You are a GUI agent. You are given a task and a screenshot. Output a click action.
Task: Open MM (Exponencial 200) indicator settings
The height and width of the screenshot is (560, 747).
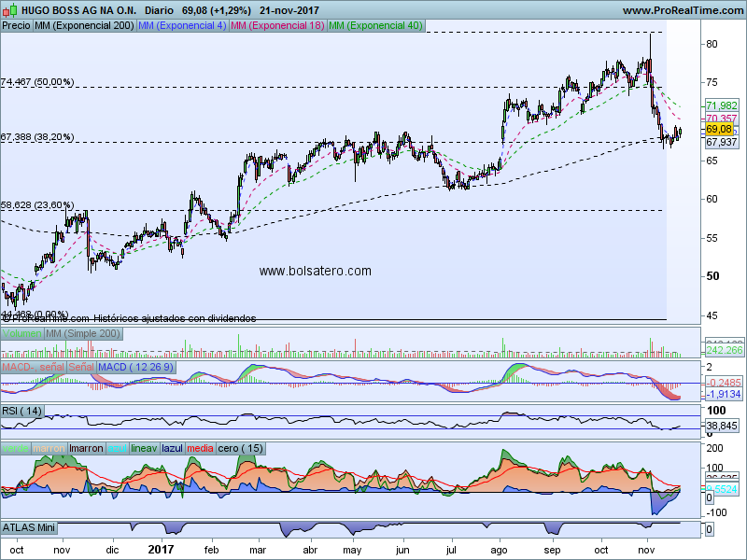83,25
